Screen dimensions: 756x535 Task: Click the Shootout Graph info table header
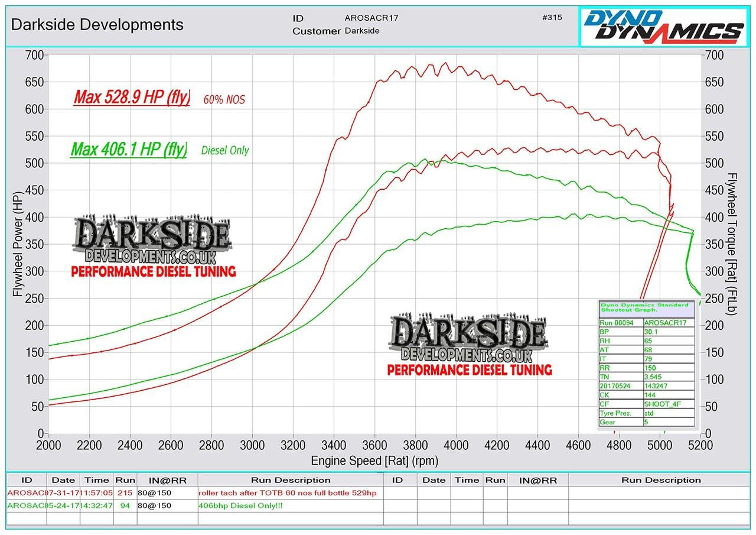[x=647, y=309]
